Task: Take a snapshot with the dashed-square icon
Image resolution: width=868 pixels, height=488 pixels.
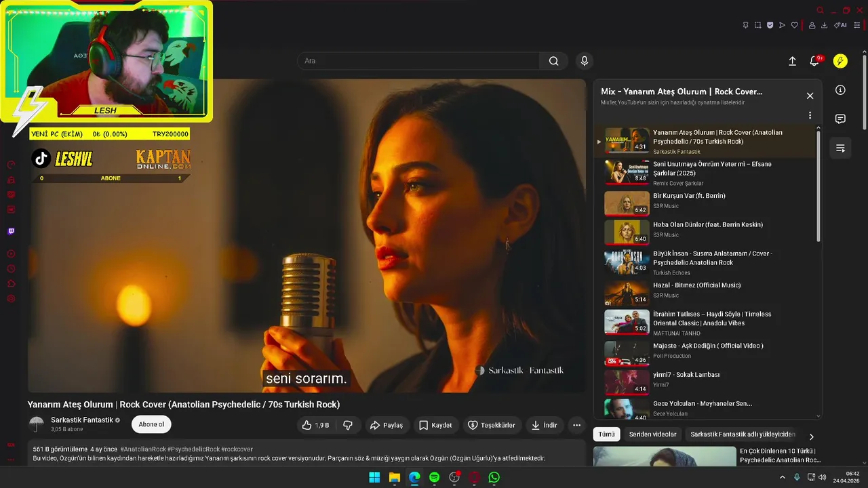Action: (758, 25)
